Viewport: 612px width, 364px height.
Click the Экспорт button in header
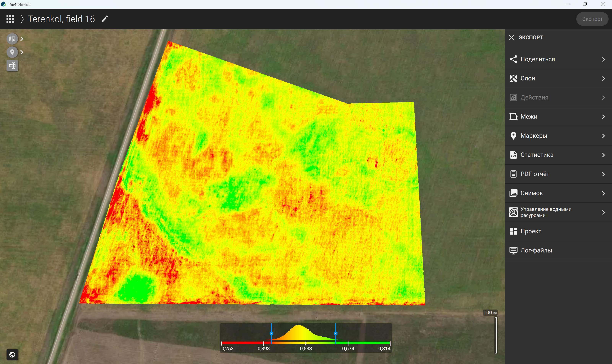coord(592,19)
